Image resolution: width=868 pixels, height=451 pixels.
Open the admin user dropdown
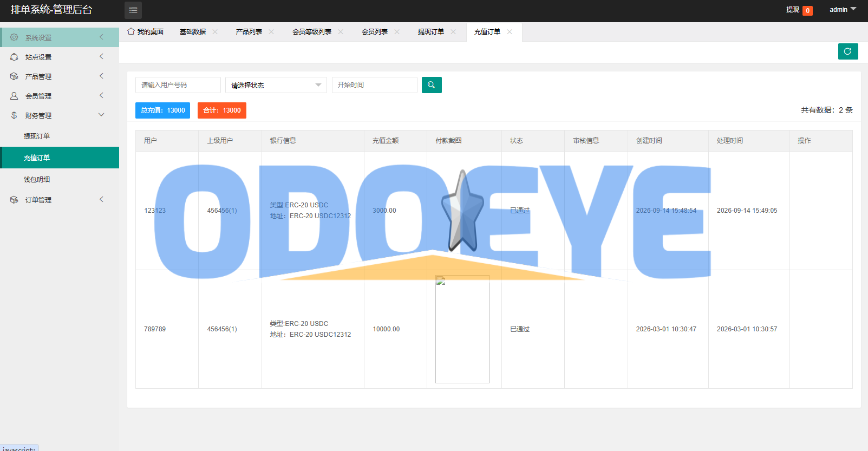click(x=843, y=10)
